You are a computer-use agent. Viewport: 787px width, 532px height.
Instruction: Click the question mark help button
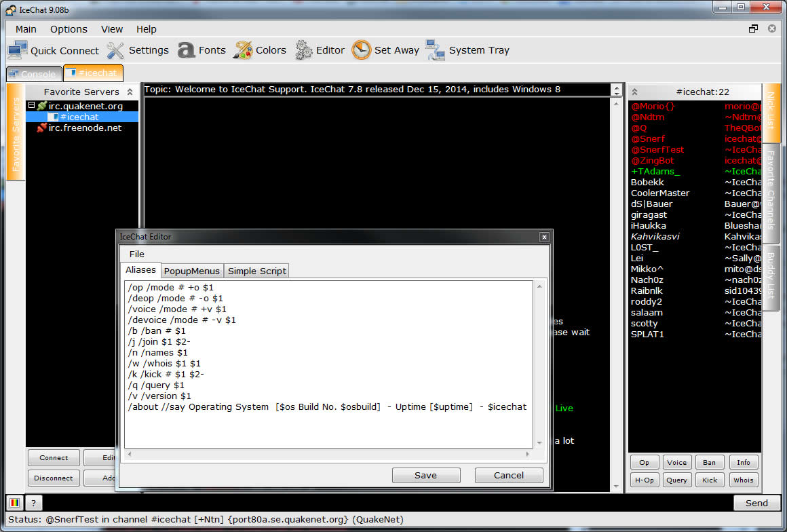click(x=33, y=502)
